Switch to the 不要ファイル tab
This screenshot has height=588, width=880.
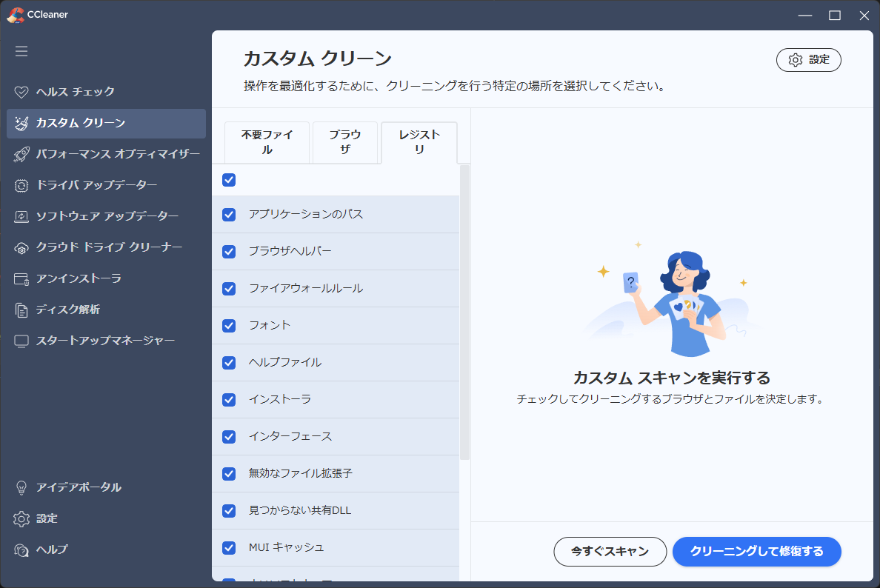(267, 142)
